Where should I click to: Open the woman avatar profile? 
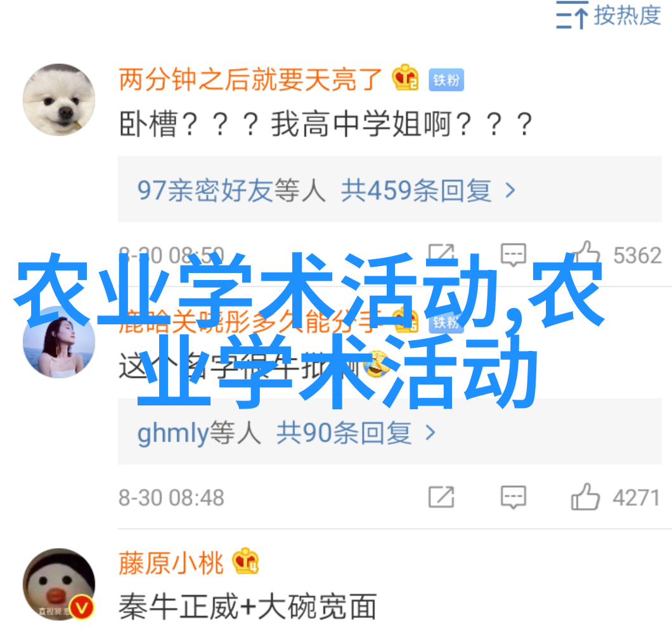point(59,343)
